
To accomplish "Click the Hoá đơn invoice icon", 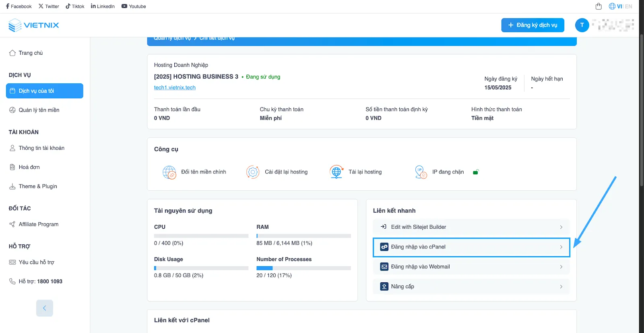I will click(x=12, y=167).
